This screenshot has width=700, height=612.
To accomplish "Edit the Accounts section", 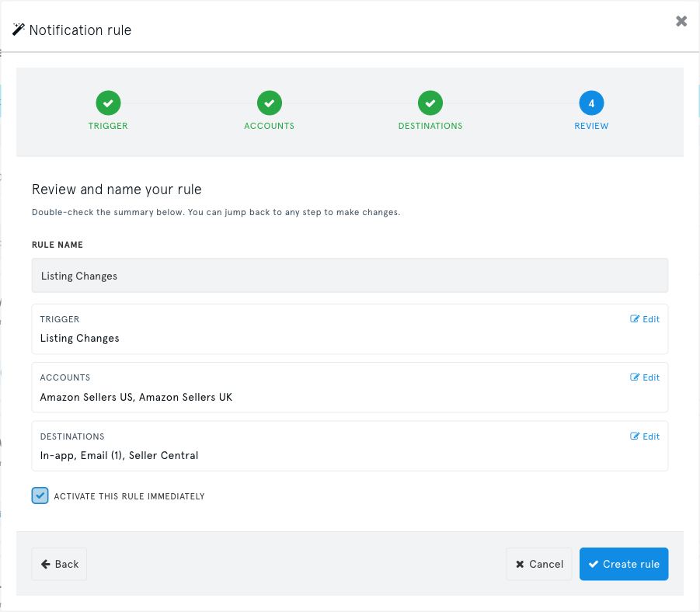I will [x=645, y=377].
